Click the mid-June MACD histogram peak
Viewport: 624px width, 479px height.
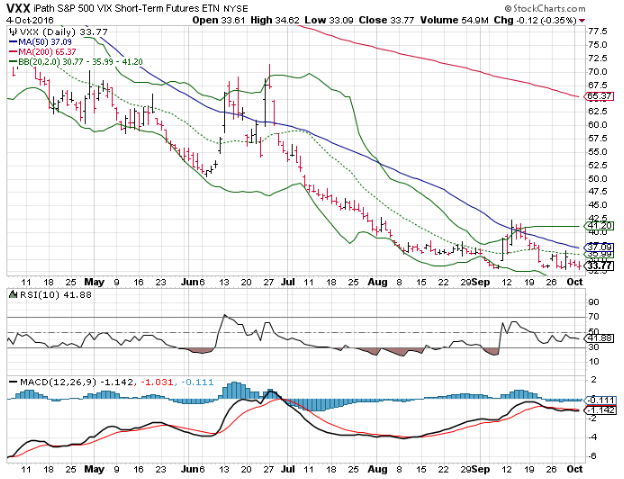click(235, 390)
